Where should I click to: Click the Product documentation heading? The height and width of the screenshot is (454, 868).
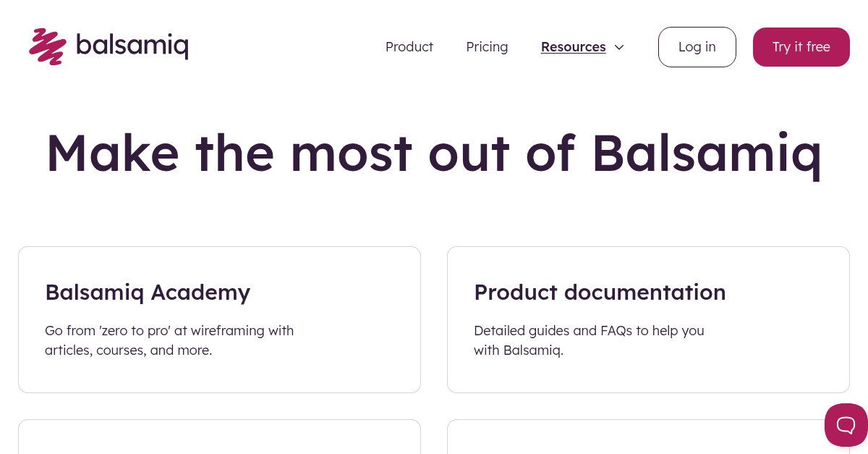(x=600, y=293)
